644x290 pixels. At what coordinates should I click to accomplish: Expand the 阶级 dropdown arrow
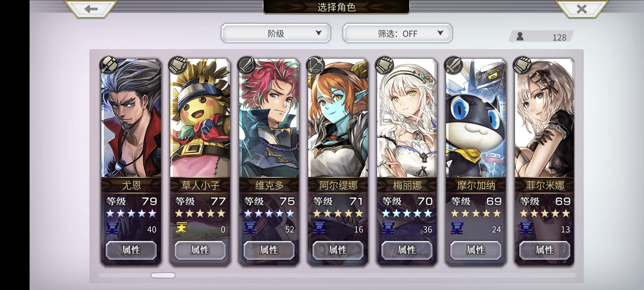[318, 33]
